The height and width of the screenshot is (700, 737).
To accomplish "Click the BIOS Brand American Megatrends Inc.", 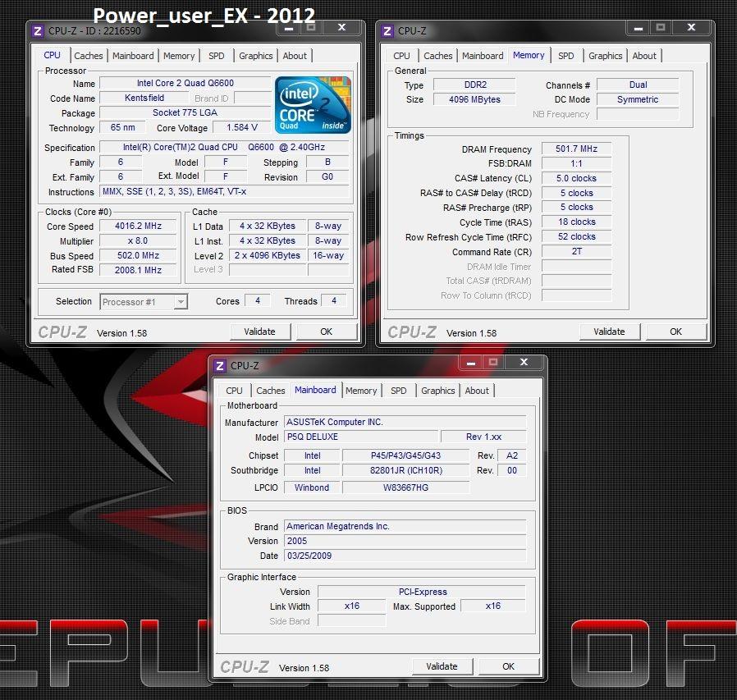I will [x=405, y=527].
